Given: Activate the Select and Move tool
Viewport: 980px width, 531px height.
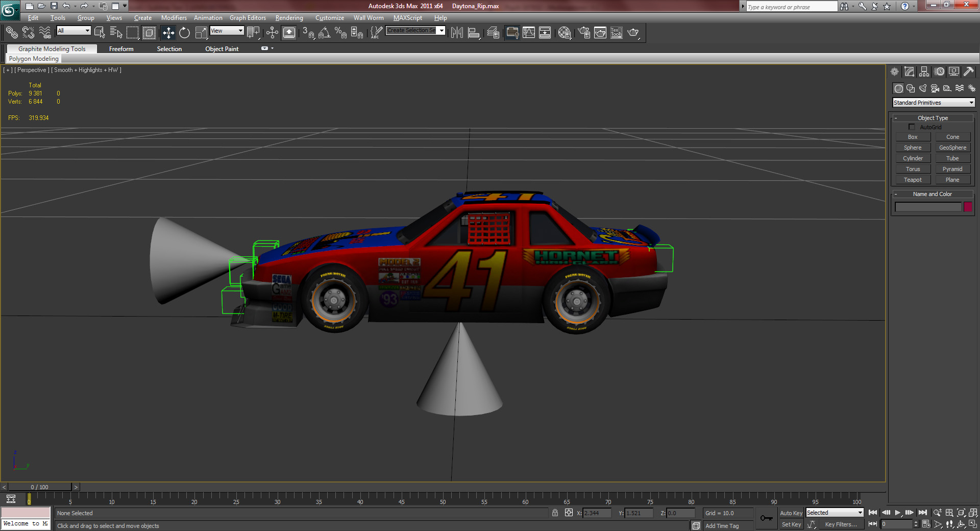Looking at the screenshot, I should pos(168,33).
